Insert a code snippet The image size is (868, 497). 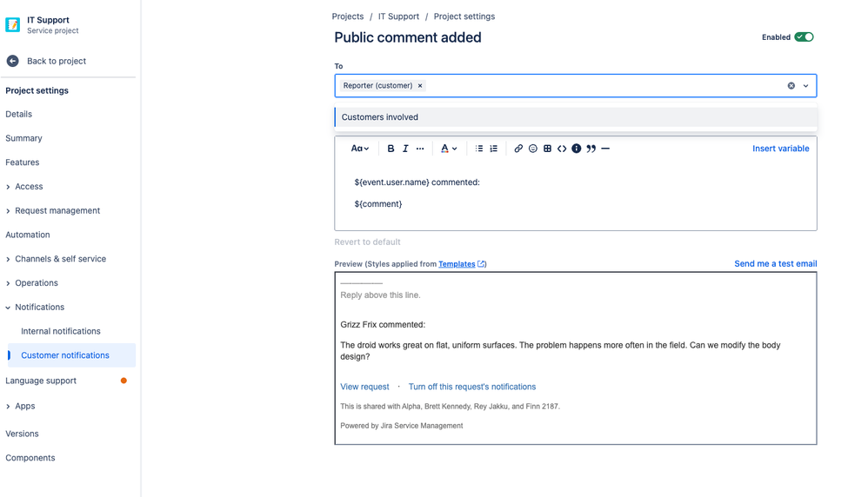(562, 149)
